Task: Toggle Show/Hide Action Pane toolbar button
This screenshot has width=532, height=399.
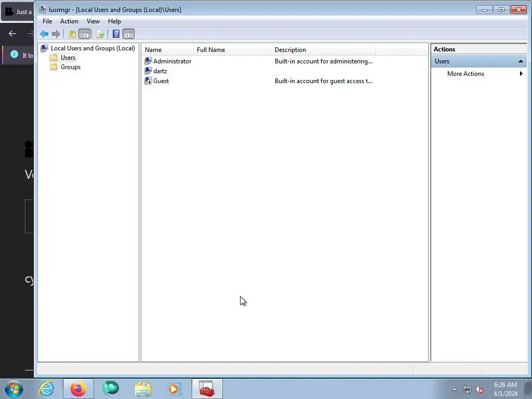Action: click(129, 34)
